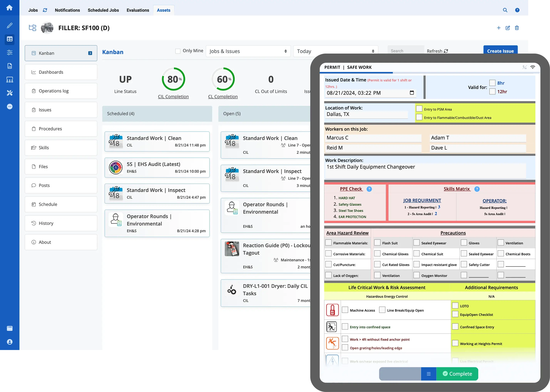Tick the Flash Suit precaution
The image size is (550, 392).
click(377, 243)
